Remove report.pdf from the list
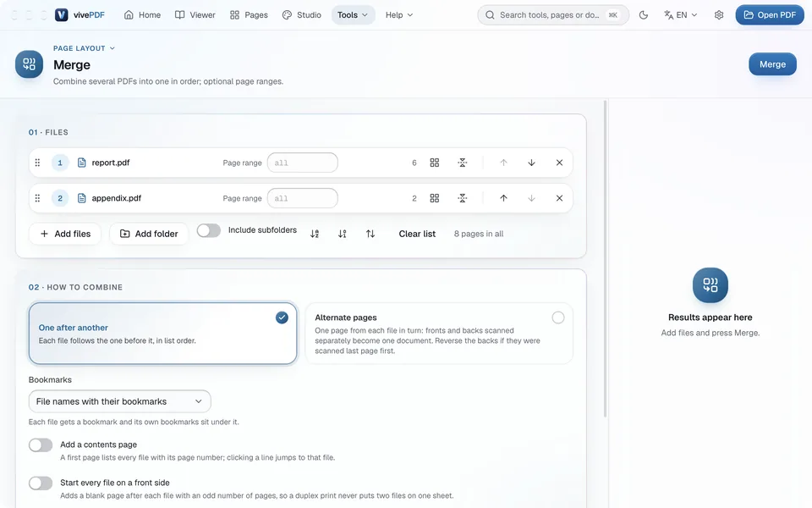812x508 pixels. click(x=559, y=163)
